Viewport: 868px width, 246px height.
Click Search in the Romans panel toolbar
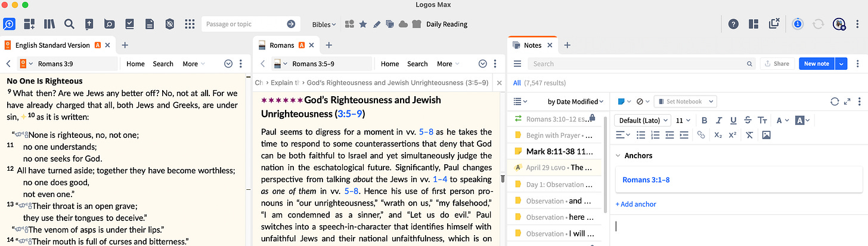(417, 64)
